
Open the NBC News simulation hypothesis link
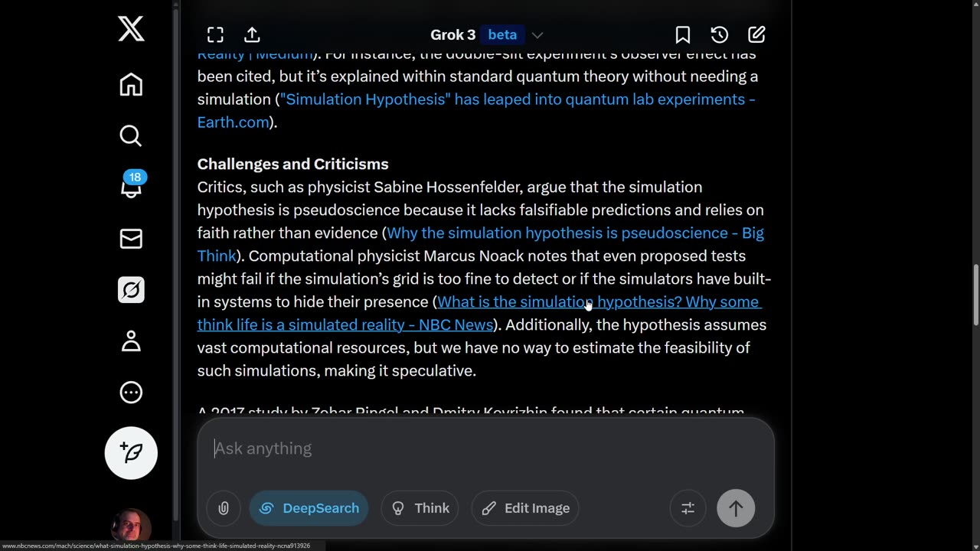479,313
